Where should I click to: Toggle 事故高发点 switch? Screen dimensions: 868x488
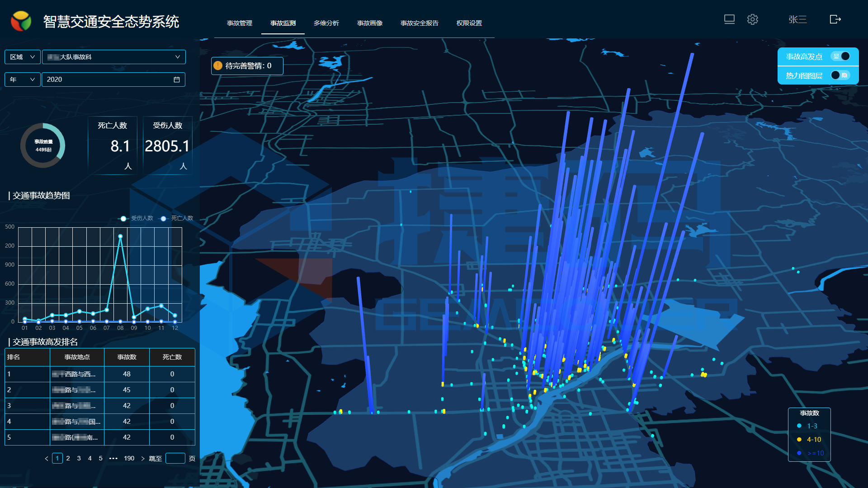841,56
